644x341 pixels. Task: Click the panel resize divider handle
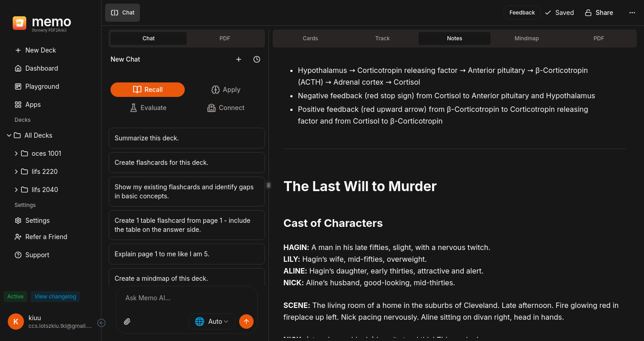[x=269, y=185]
